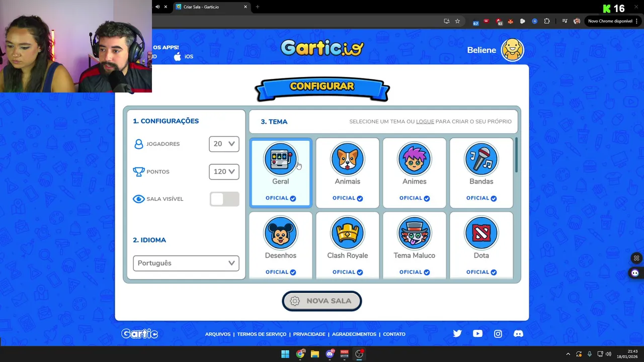Click the microphone tray icon

[589, 354]
